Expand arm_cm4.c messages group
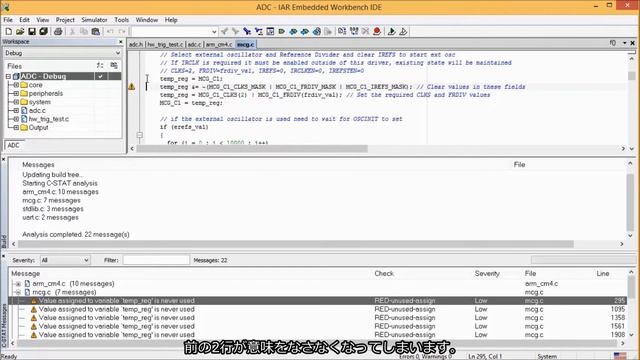 (18, 284)
